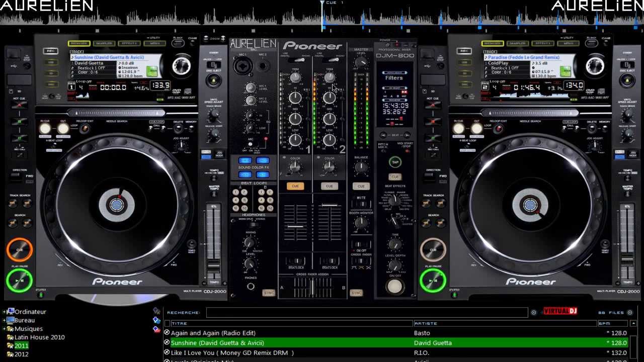
Task: Sort songs by the TITRE column header
Action: (292, 323)
